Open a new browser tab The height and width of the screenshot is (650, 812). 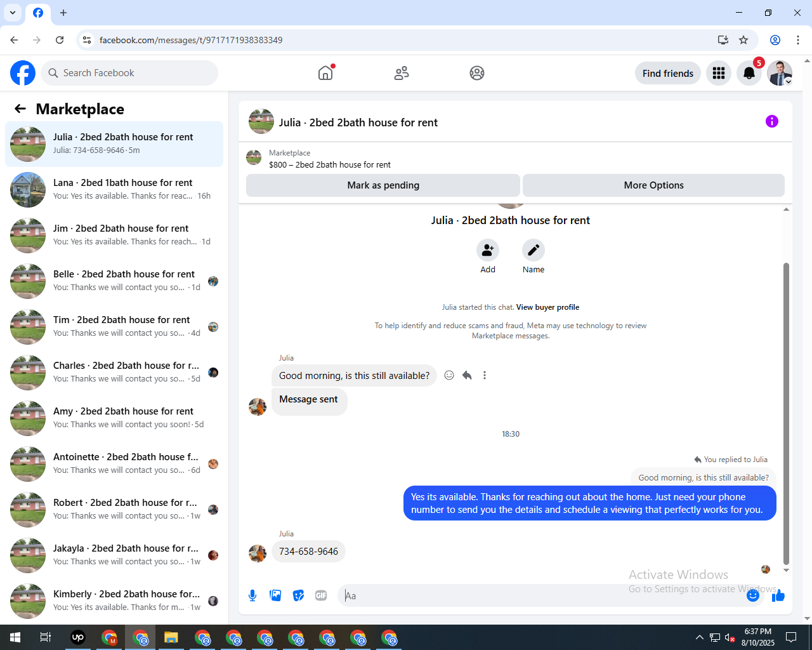[63, 13]
